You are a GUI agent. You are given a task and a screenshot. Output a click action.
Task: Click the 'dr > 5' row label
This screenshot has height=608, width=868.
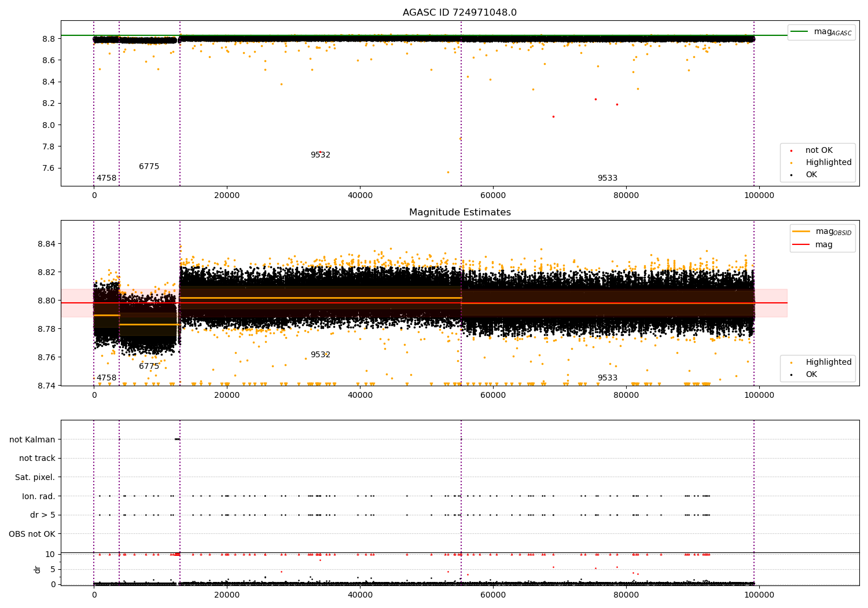pos(43,515)
